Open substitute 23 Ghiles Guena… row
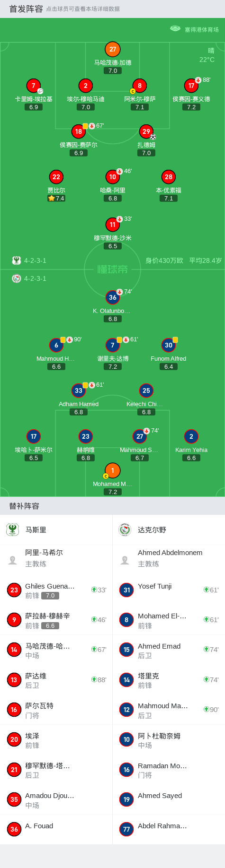 pyautogui.click(x=56, y=590)
